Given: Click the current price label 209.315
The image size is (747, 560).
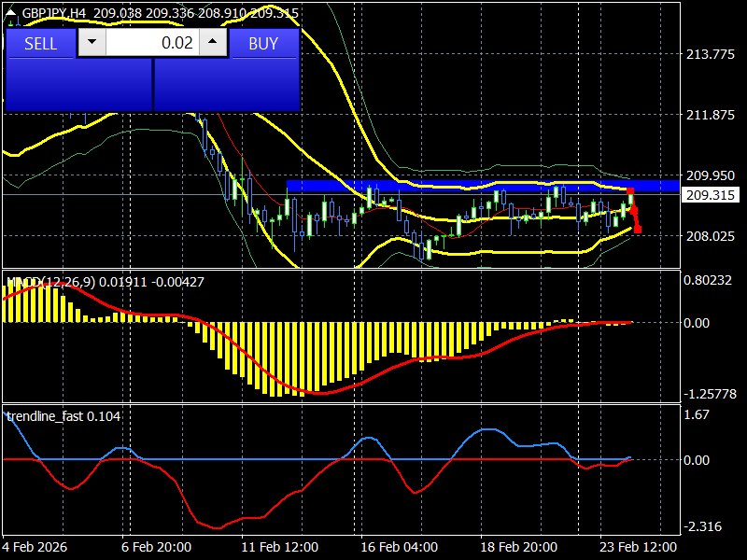Looking at the screenshot, I should [711, 195].
